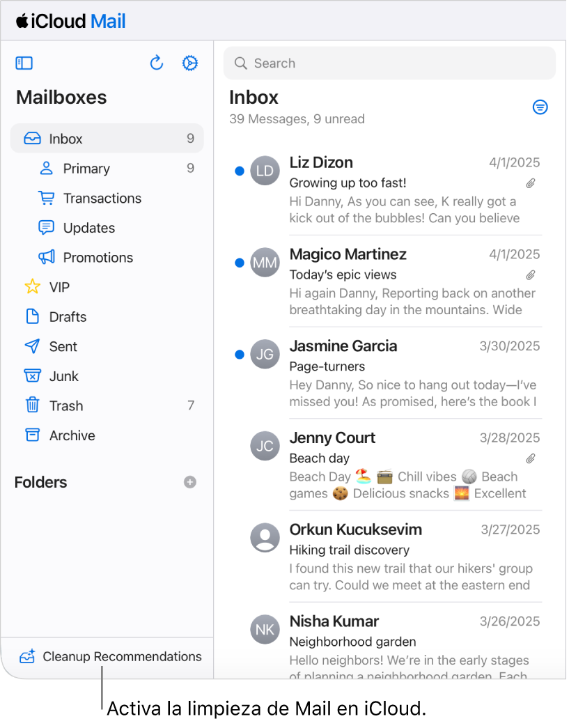Click in the Search field
This screenshot has height=728, width=569.
click(x=389, y=63)
